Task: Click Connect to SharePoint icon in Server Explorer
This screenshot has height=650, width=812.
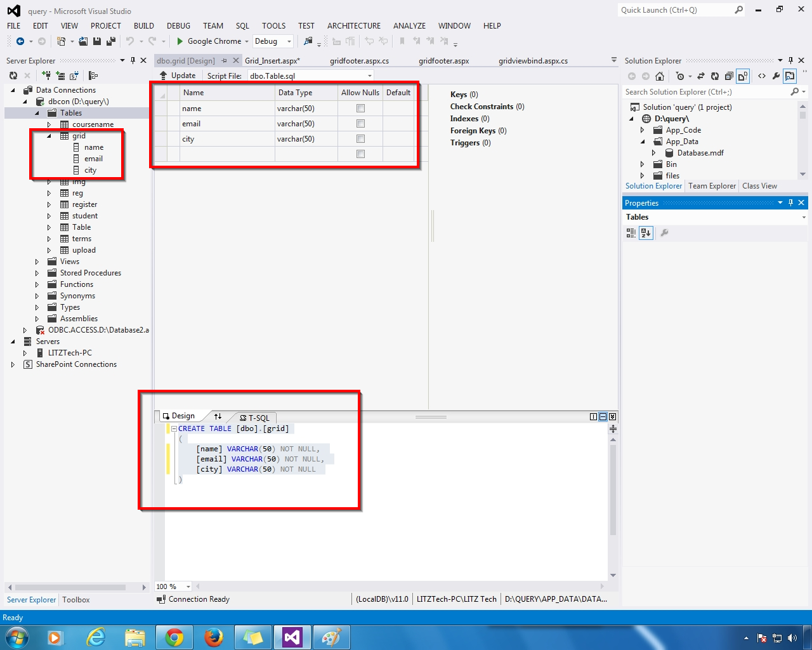Action: pyautogui.click(x=74, y=76)
